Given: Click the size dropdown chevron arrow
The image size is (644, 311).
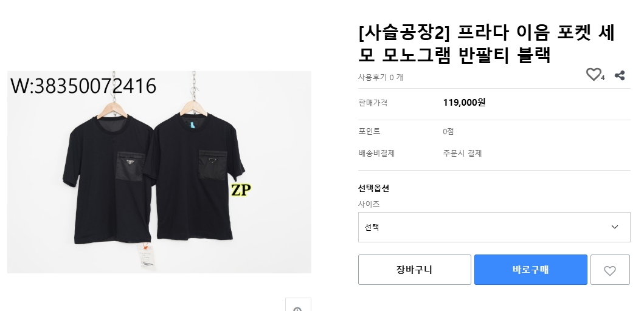Looking at the screenshot, I should 614,227.
